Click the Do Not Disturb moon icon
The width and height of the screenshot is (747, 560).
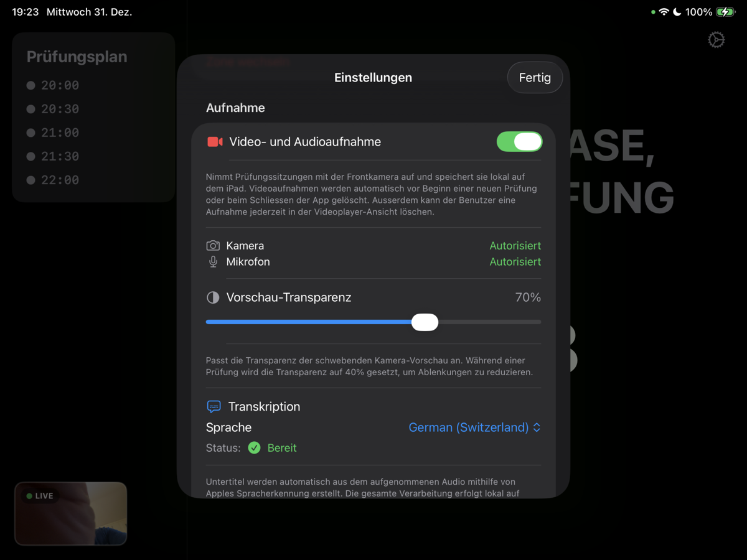pos(677,12)
